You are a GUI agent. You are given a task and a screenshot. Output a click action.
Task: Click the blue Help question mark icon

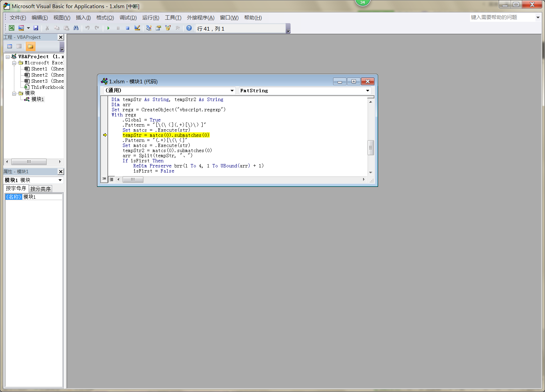(189, 28)
